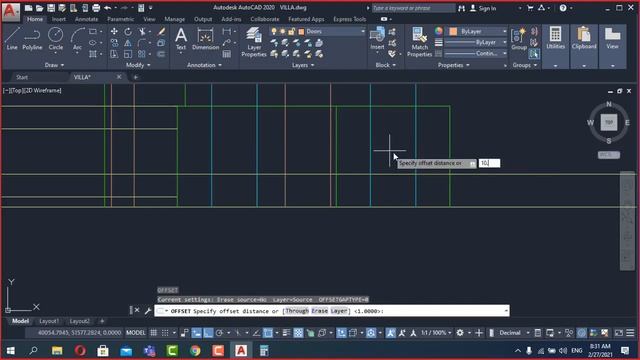Toggle annotation visibility icon in status bar
Viewport: 640px width, 360px height.
pos(391,333)
